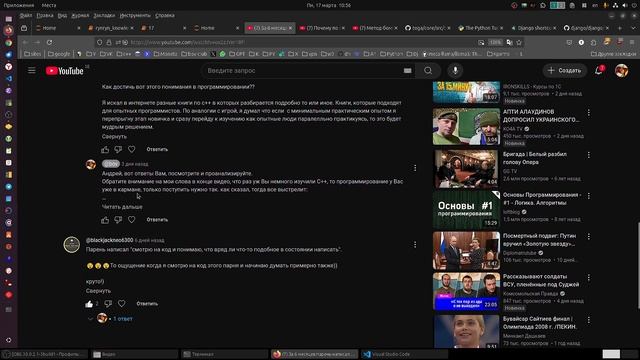The width and height of the screenshot is (640, 360).
Task: Switch to 'The Python Tu...' browser tab
Action: tap(481, 28)
